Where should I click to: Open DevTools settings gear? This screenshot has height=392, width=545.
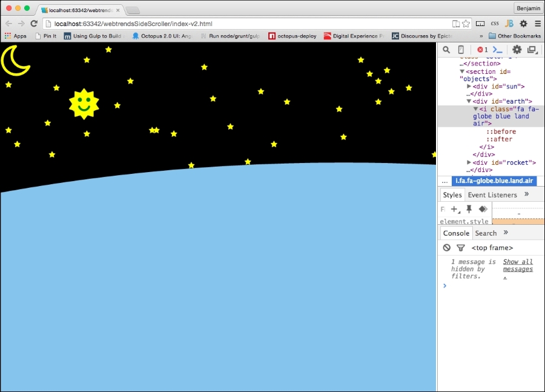pyautogui.click(x=517, y=50)
